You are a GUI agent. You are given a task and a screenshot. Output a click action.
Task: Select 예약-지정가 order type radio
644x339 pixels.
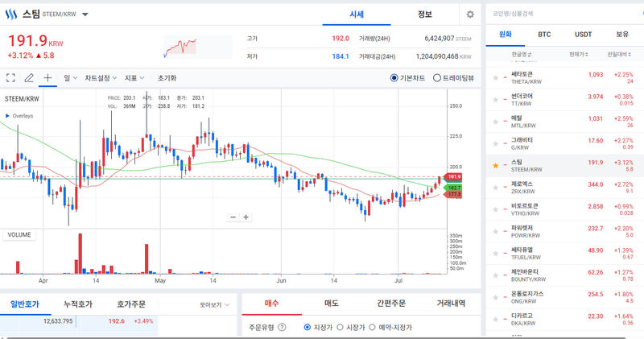pos(372,328)
